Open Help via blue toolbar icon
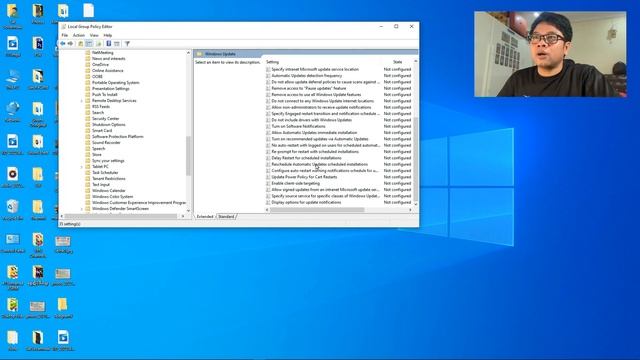The height and width of the screenshot is (360, 640). (x=109, y=44)
